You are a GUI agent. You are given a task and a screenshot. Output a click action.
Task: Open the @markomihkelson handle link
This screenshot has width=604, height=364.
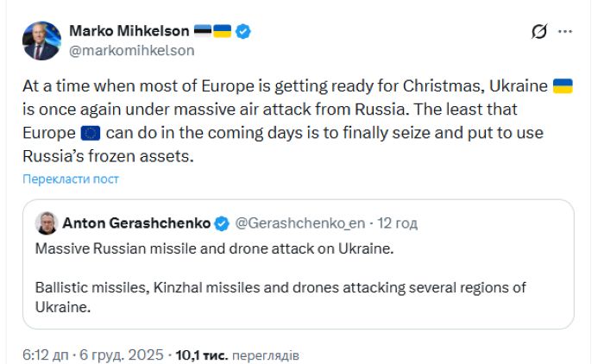coord(132,50)
